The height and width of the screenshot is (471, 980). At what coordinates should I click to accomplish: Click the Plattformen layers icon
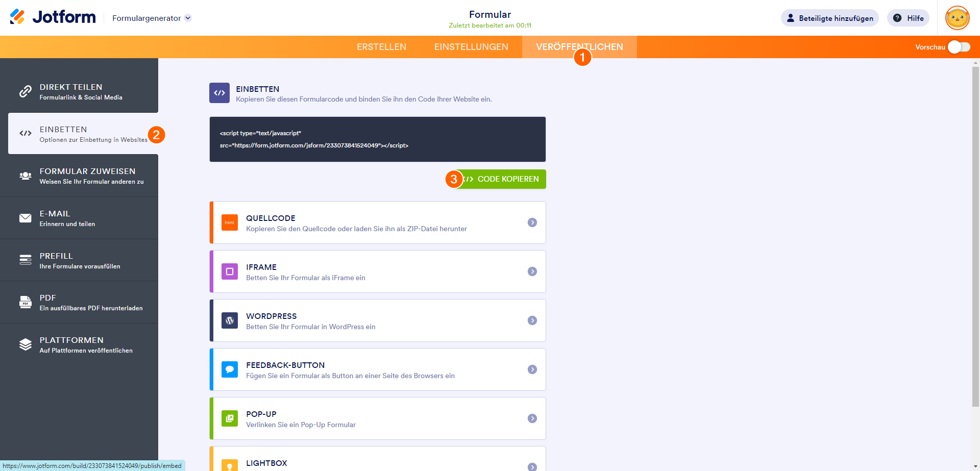26,344
